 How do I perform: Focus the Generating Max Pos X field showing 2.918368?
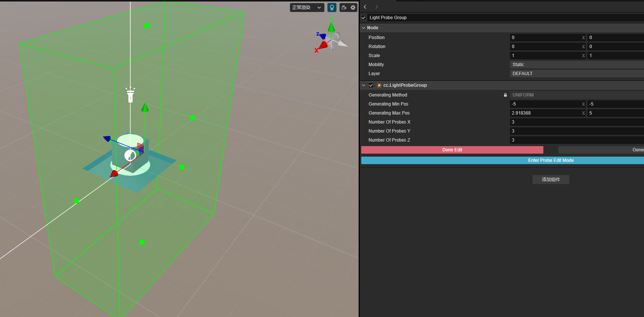[x=548, y=113]
